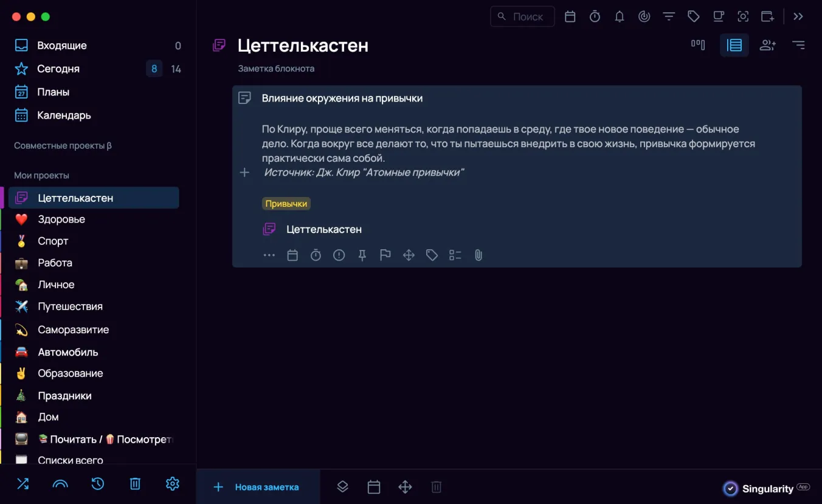Image resolution: width=822 pixels, height=504 pixels.
Task: Click the move arrows icon in bottom bar
Action: tap(405, 486)
